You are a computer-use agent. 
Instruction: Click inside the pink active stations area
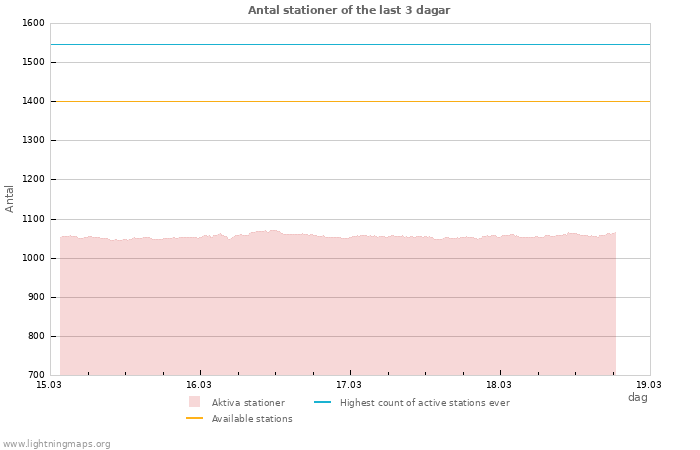[x=338, y=310]
